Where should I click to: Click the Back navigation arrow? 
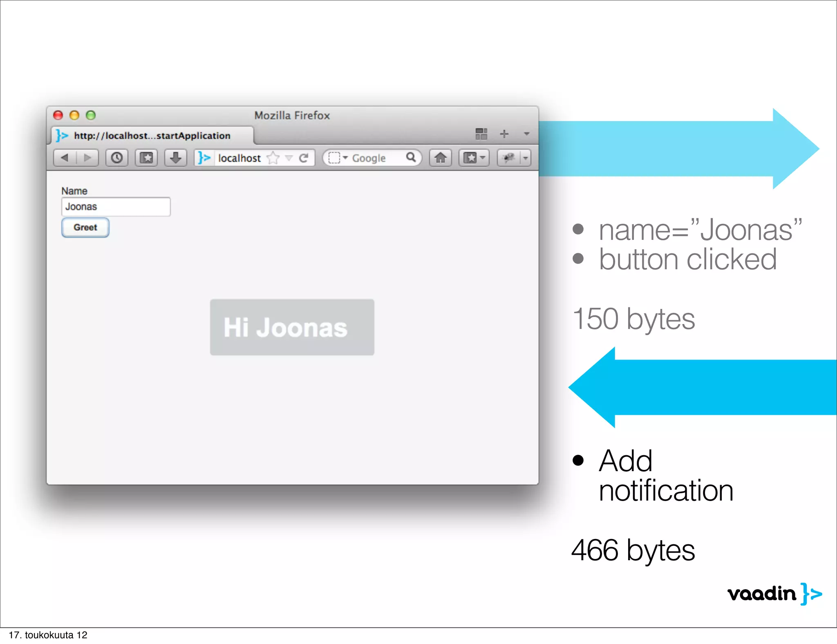pyautogui.click(x=65, y=158)
